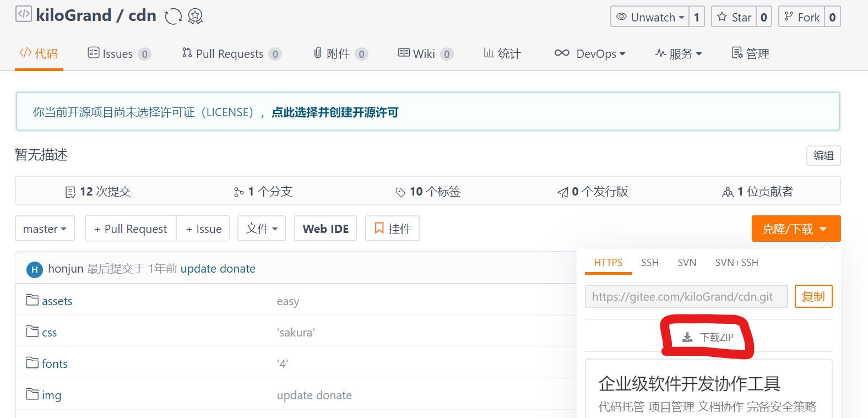The width and height of the screenshot is (868, 418).
Task: Click the 'sakura' commit message for css
Action: coord(296,333)
